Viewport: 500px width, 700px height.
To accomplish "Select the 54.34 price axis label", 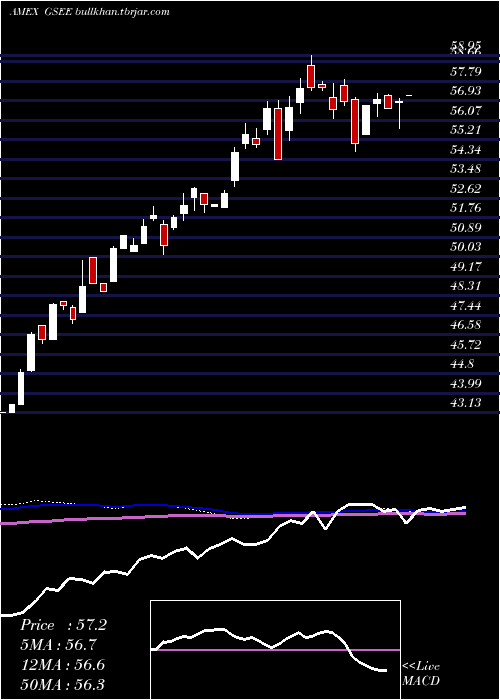I will [466, 150].
